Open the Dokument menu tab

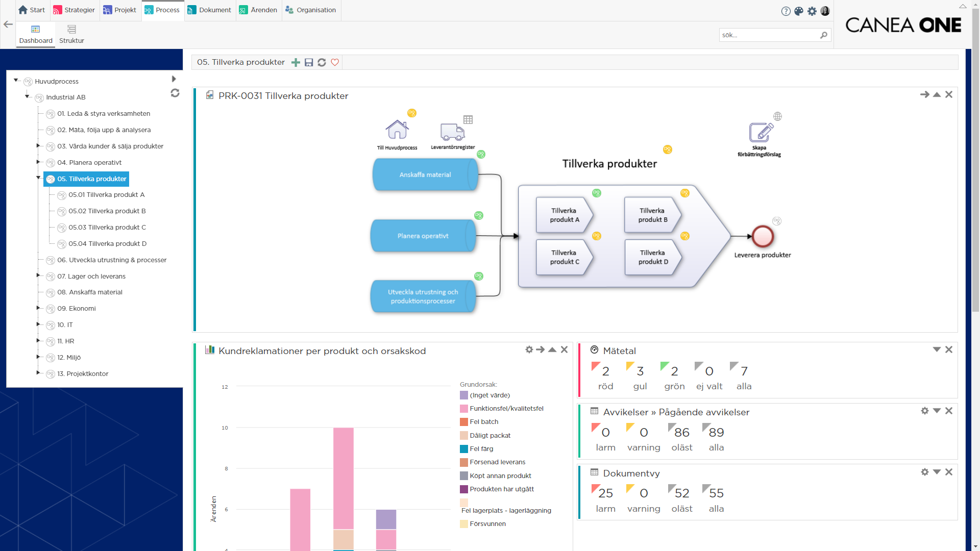pos(209,10)
